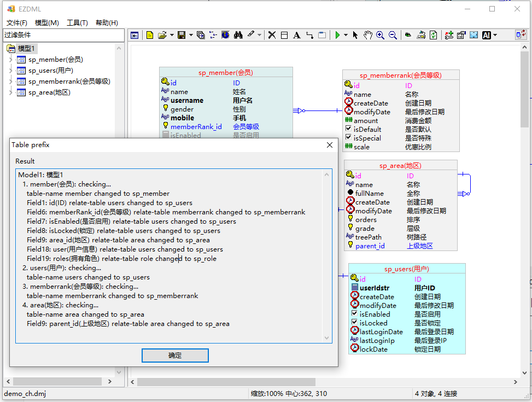The width and height of the screenshot is (532, 402).
Task: Close the Table prefix dialog
Action: point(329,145)
